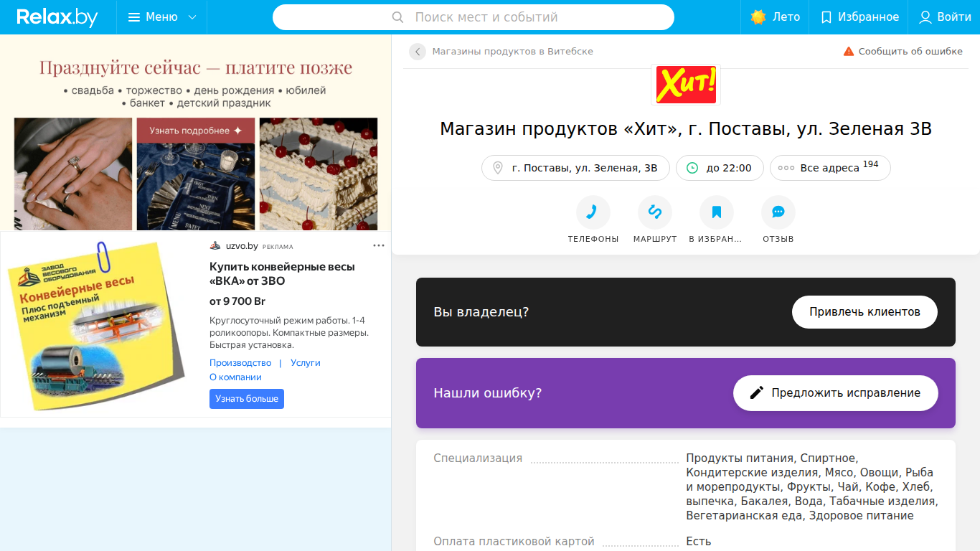Click the green clock icon
This screenshot has height=551, width=980.
(x=692, y=168)
